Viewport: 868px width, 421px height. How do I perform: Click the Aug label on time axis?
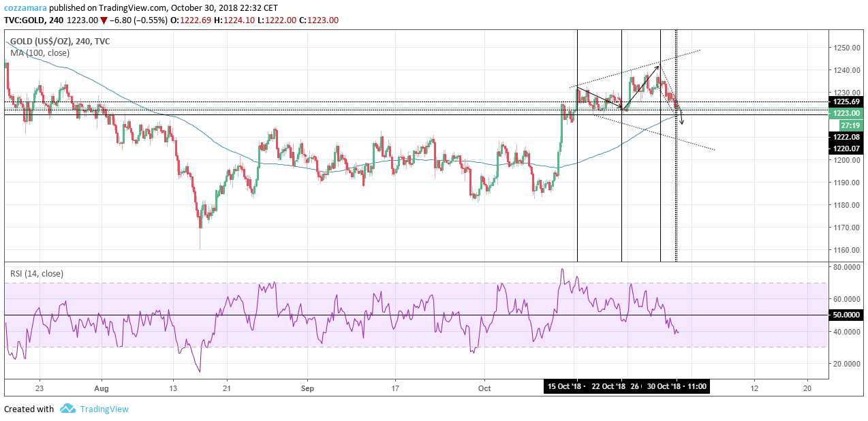click(101, 387)
